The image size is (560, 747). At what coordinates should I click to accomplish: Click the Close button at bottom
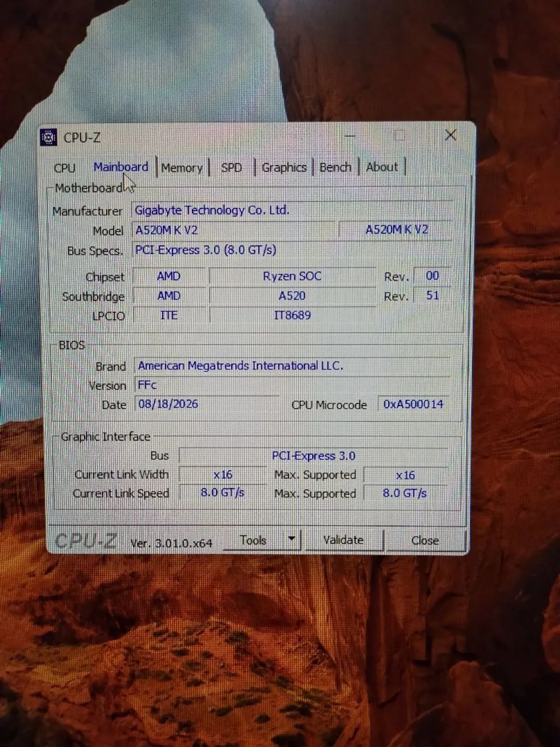[425, 541]
